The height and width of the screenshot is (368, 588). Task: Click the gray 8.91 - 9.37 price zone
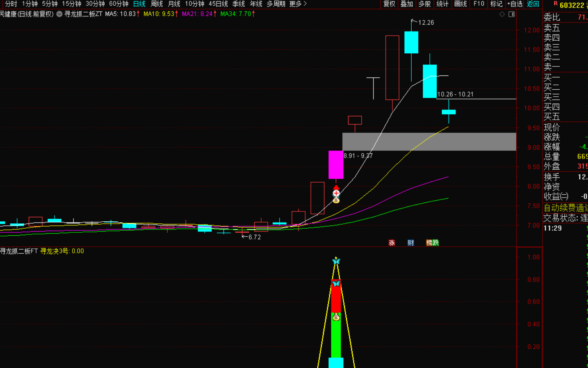[x=429, y=142]
